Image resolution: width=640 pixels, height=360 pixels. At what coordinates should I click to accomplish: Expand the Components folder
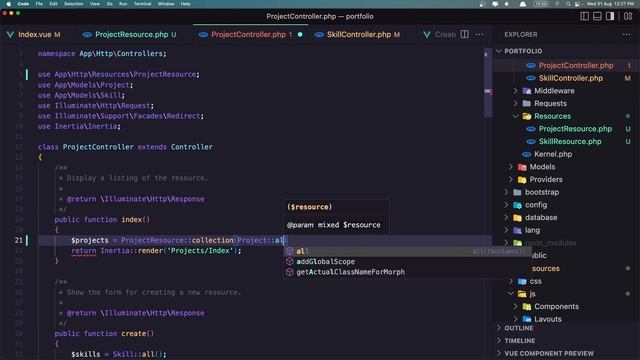[556, 306]
